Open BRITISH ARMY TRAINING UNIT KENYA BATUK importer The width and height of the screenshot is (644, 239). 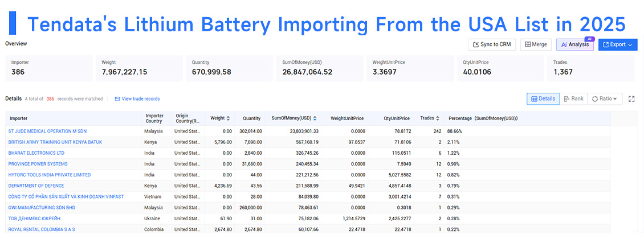coord(55,142)
